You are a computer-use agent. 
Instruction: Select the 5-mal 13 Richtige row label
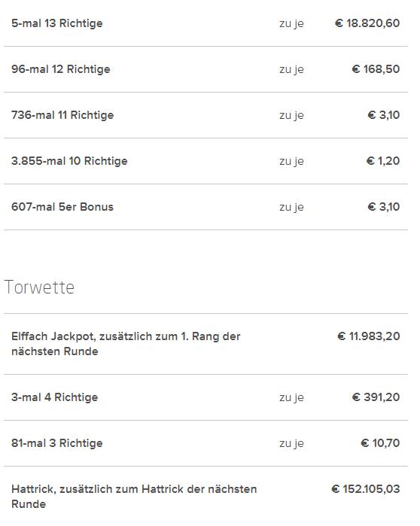57,23
